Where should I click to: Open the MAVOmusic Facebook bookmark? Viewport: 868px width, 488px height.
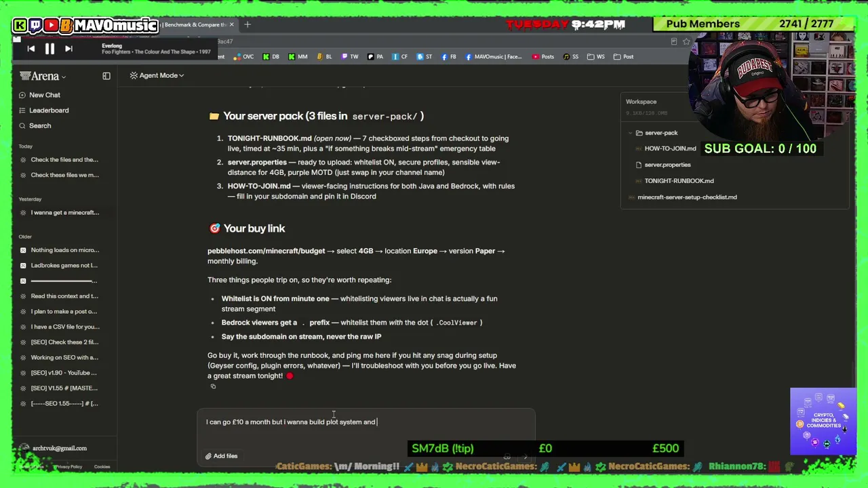pos(494,57)
